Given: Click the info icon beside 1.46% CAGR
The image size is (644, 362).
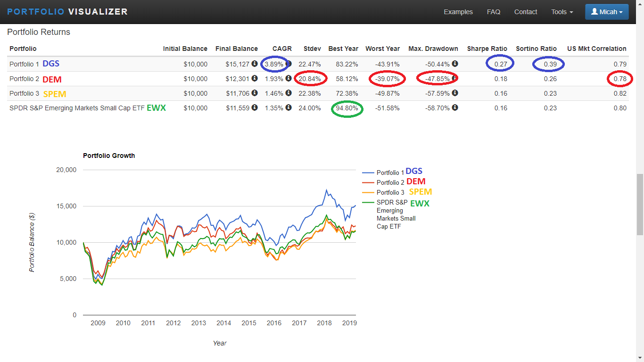Looking at the screenshot, I should pos(289,93).
